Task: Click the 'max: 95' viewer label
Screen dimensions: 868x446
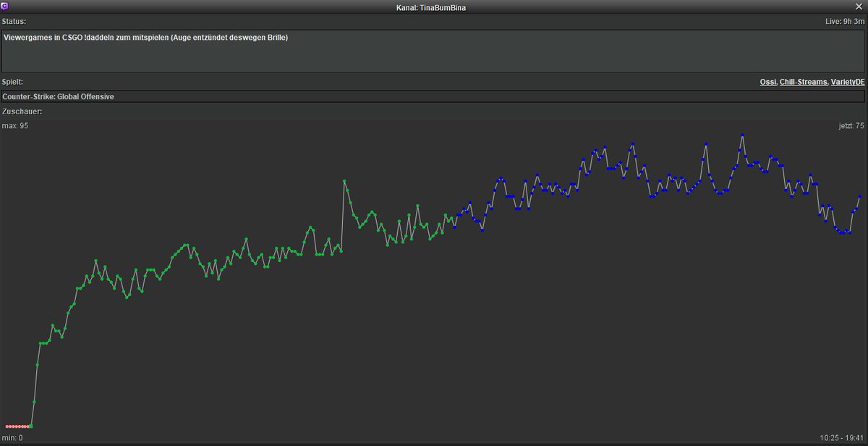Action: click(x=15, y=126)
